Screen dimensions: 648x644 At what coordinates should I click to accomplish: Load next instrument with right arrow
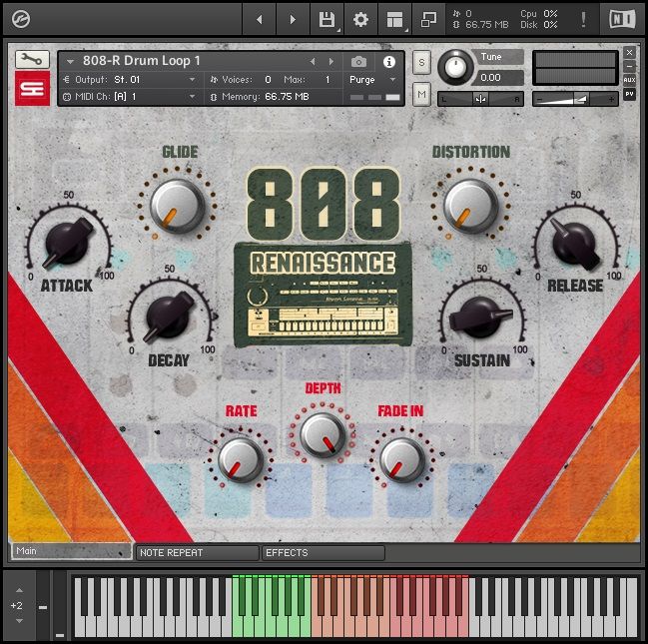pyautogui.click(x=326, y=62)
